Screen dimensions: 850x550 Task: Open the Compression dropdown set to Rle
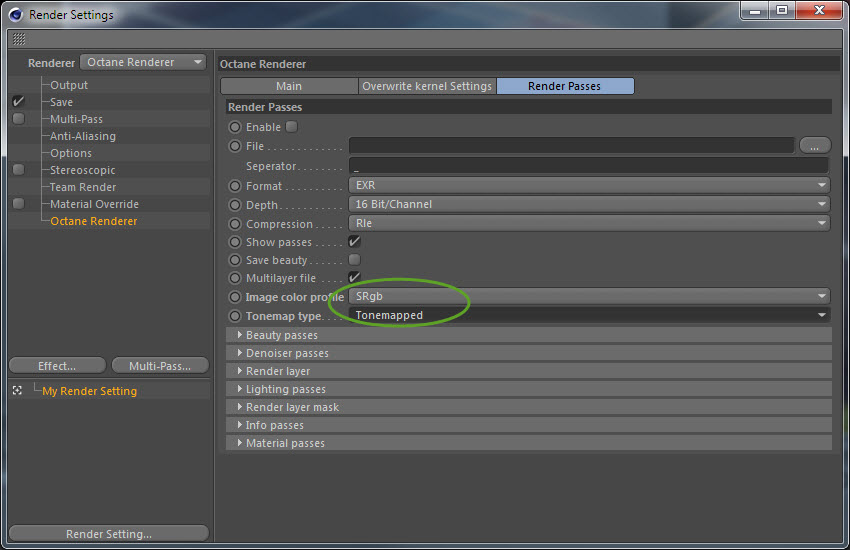589,223
